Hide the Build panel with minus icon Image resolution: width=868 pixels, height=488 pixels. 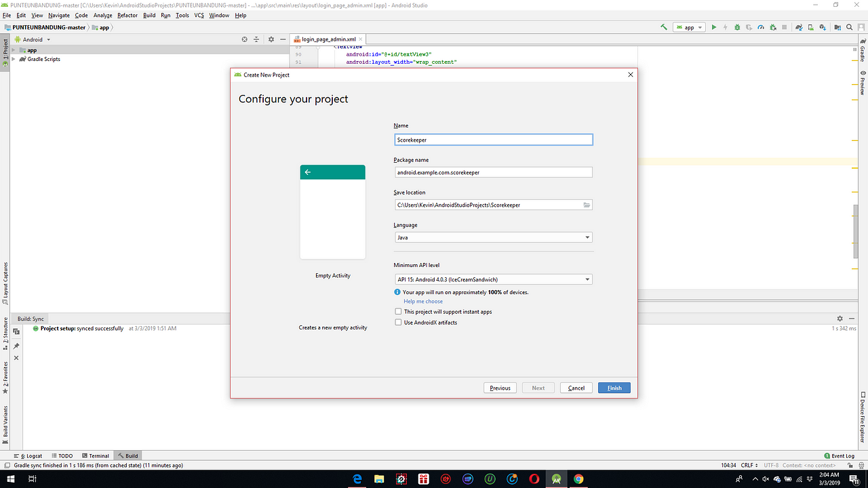(852, 319)
